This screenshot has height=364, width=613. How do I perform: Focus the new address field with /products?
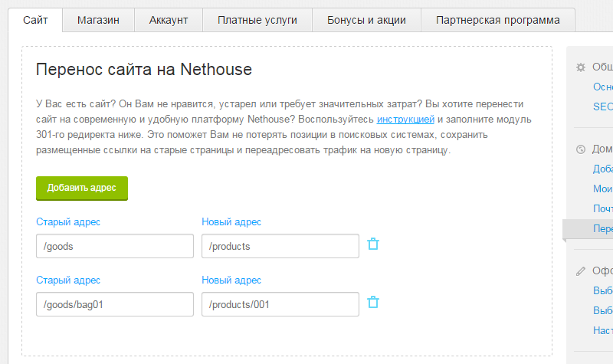click(x=280, y=246)
